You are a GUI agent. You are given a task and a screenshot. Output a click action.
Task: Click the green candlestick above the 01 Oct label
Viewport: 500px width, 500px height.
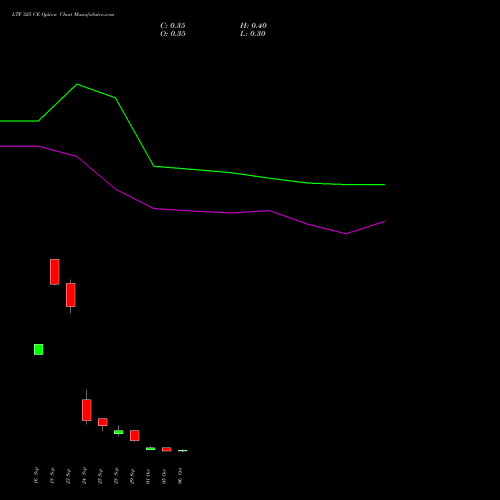(151, 449)
